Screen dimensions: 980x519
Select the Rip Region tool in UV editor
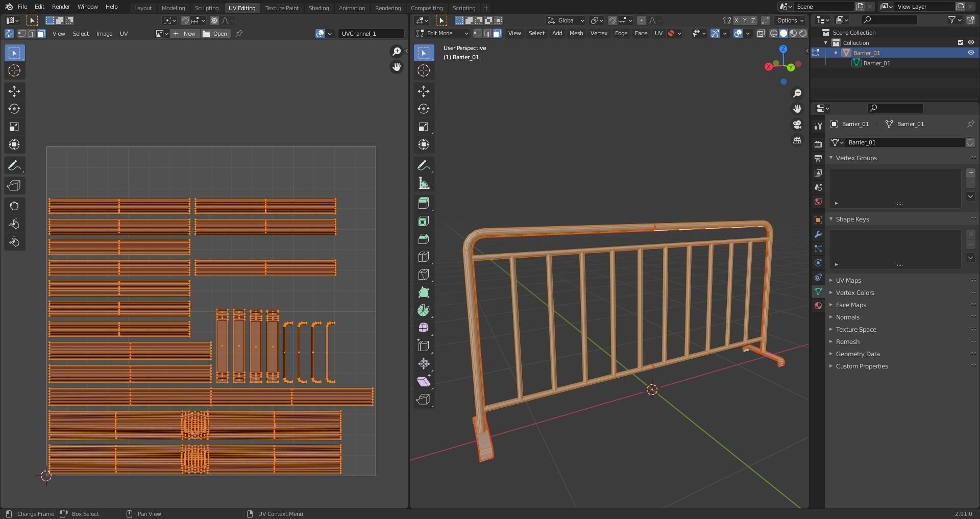click(x=14, y=186)
